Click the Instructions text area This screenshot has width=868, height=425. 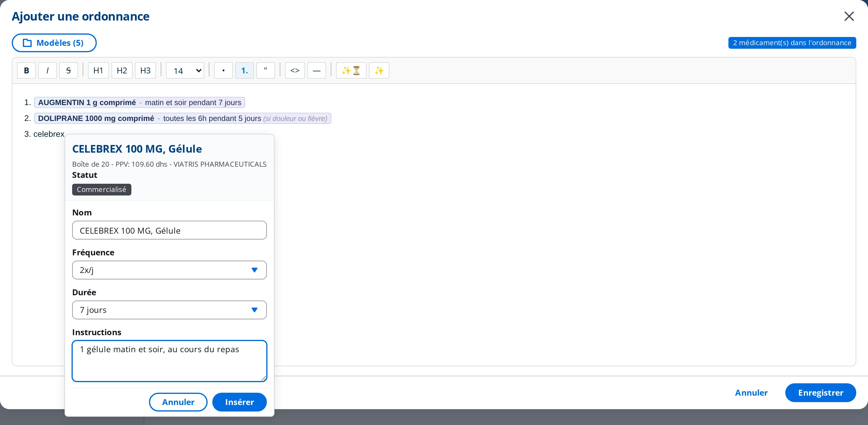coord(169,361)
